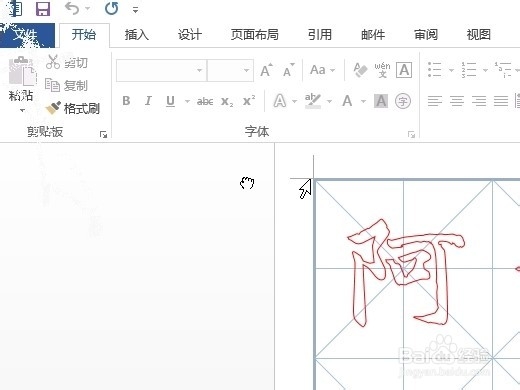Viewport: 520px width, 390px height.
Task: Open the Bullets library dropdown arrow
Action: (451, 70)
